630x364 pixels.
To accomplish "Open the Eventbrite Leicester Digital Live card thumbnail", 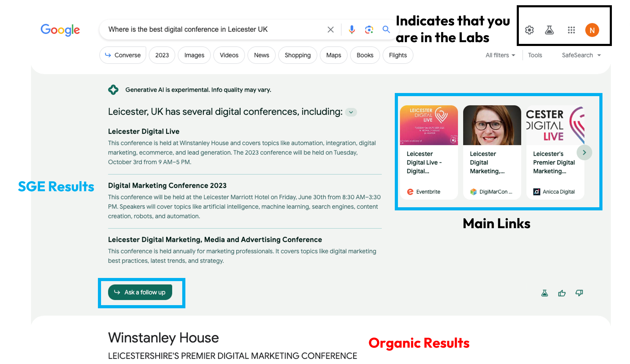I will 429,125.
